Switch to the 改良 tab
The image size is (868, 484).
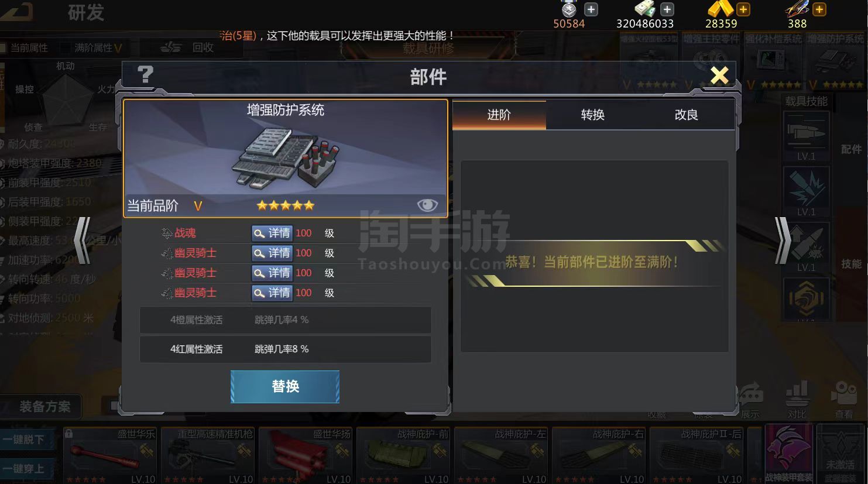coord(686,115)
